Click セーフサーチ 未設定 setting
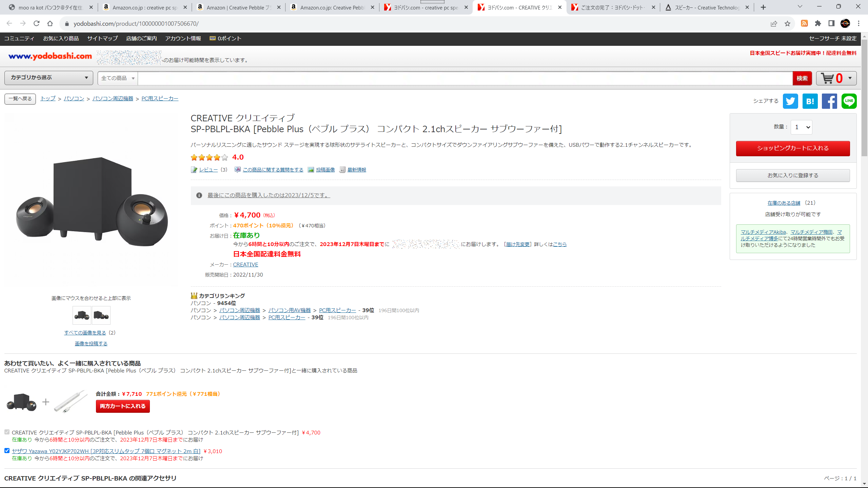868x488 pixels. pos(833,39)
